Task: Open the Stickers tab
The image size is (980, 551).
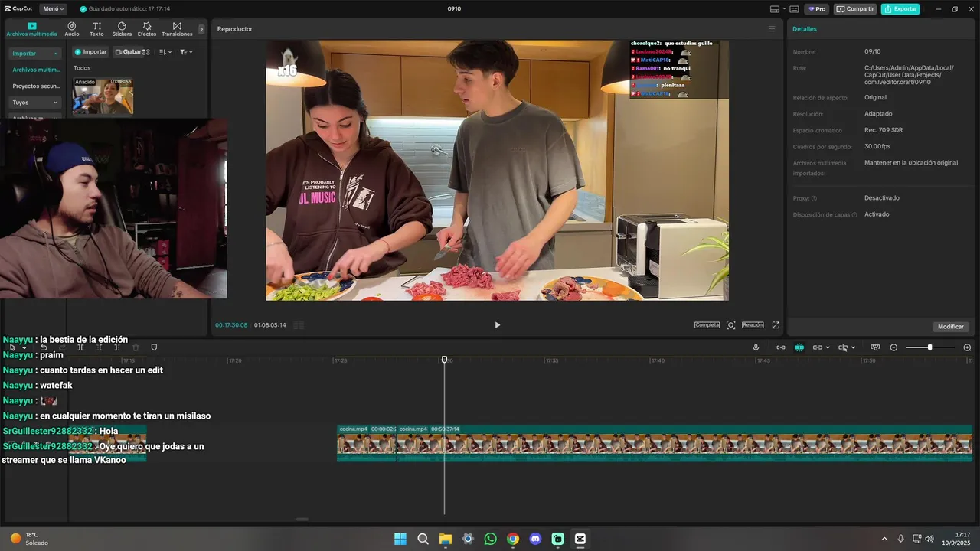Action: [x=122, y=29]
